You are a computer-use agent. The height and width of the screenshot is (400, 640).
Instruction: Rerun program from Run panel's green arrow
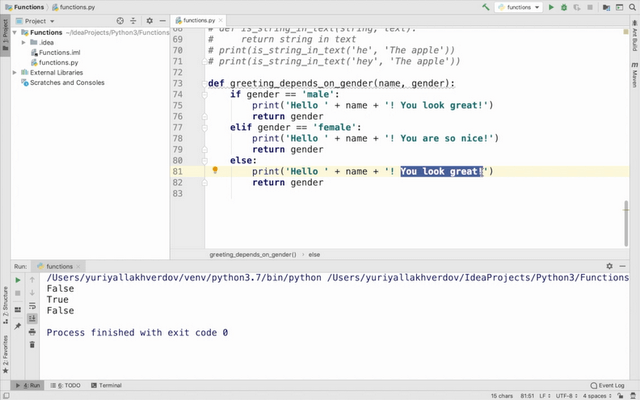click(18, 280)
